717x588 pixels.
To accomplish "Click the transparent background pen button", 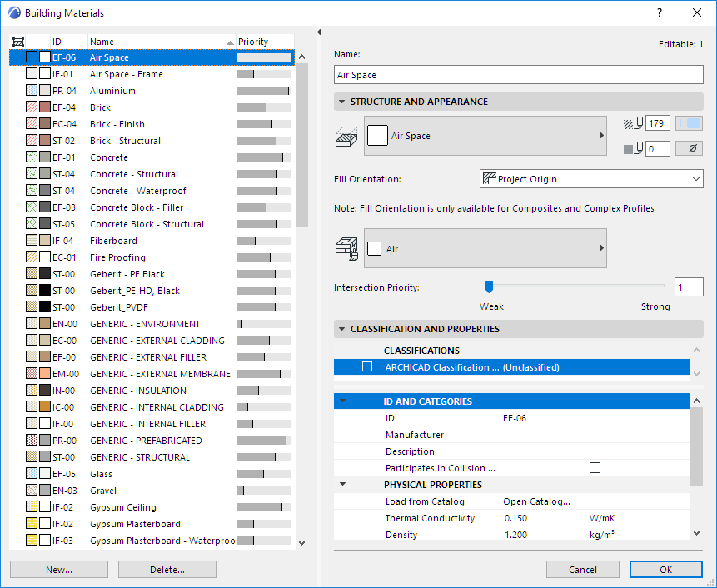I will click(x=688, y=149).
